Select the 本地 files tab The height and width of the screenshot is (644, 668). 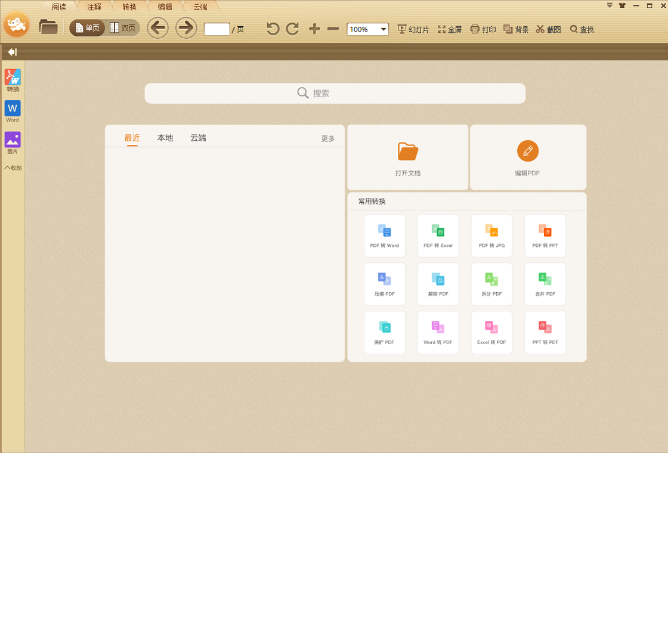(165, 138)
